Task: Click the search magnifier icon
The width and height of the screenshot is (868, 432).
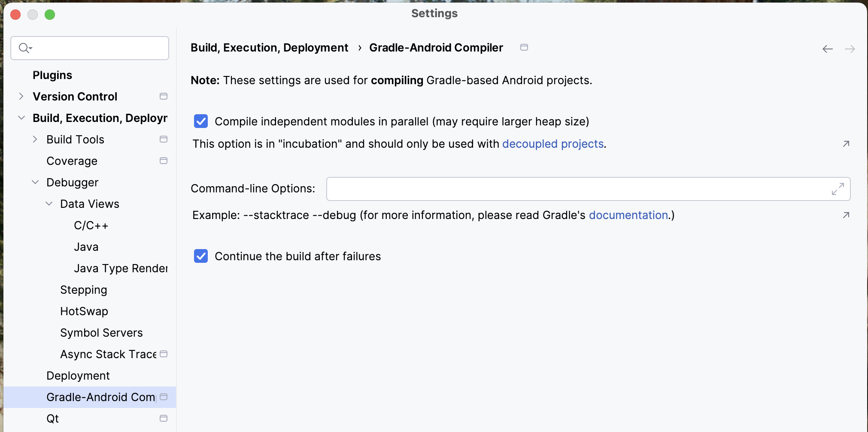Action: coord(24,48)
